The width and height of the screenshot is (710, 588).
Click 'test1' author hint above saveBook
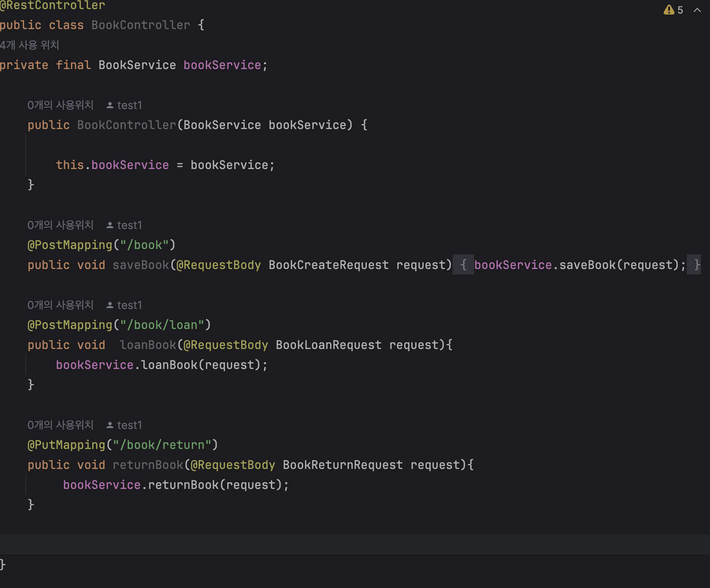coord(130,225)
